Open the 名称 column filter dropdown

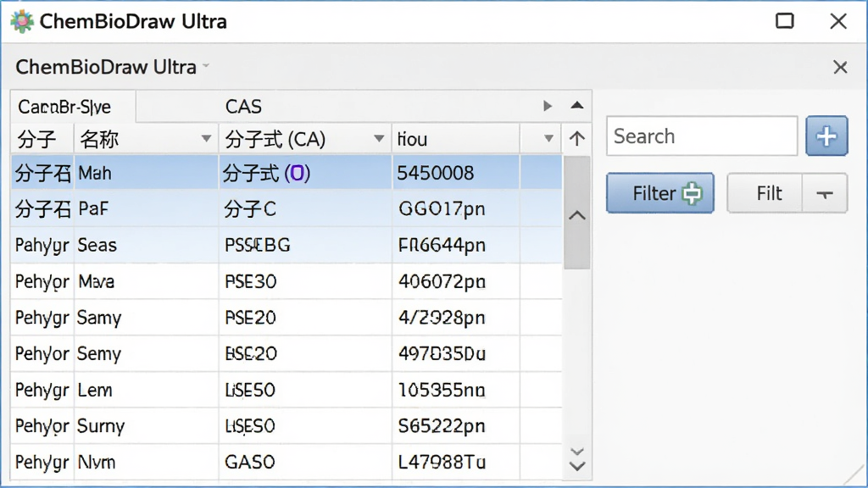(206, 138)
